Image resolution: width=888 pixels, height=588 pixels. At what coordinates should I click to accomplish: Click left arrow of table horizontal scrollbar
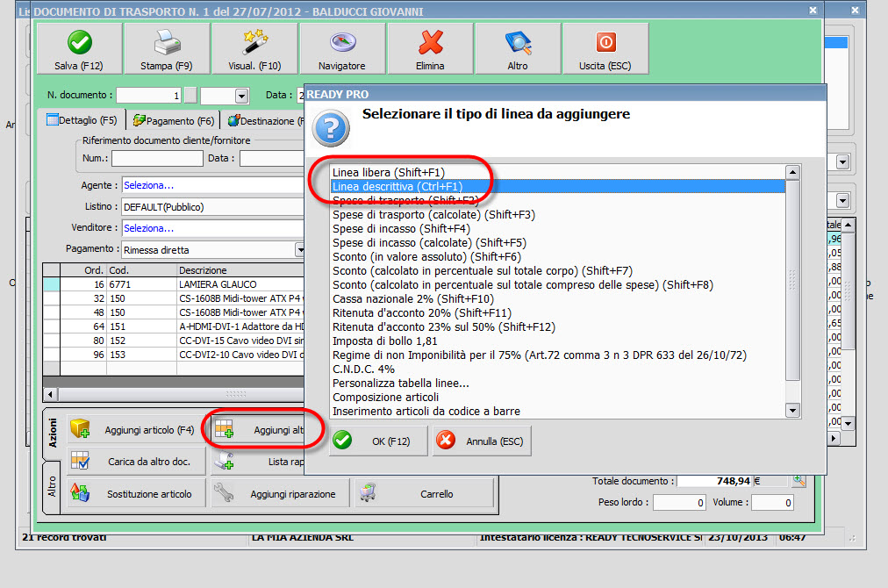point(51,394)
